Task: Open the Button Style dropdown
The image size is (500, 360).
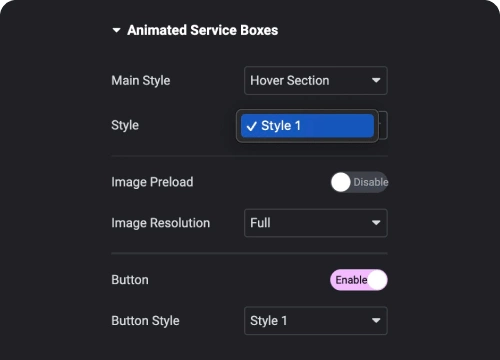Action: pyautogui.click(x=316, y=321)
